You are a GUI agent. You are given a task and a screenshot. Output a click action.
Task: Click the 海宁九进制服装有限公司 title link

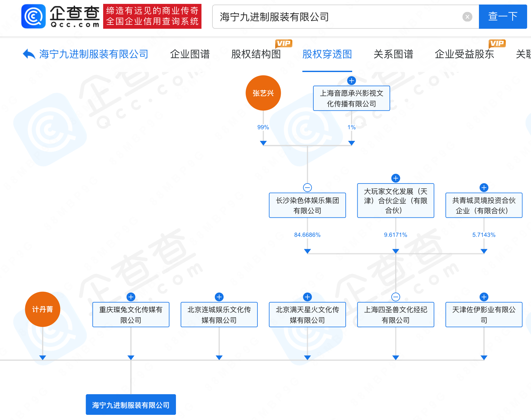(x=94, y=54)
